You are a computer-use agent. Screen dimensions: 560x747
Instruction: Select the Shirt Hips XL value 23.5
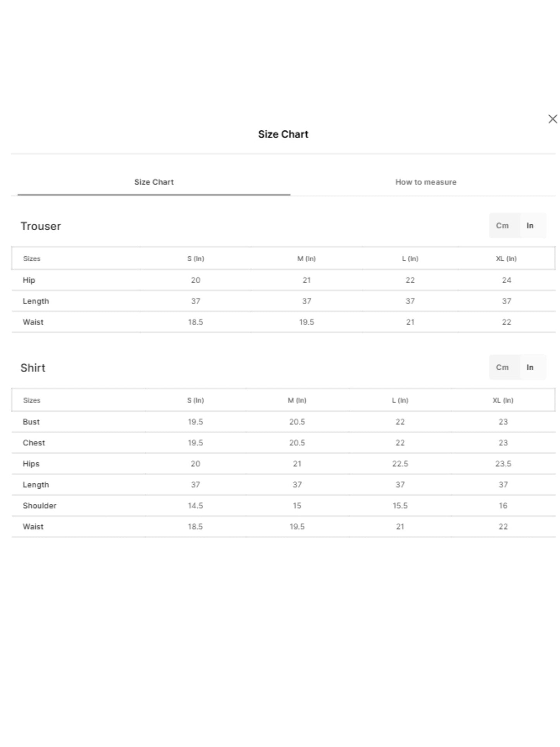tap(503, 464)
